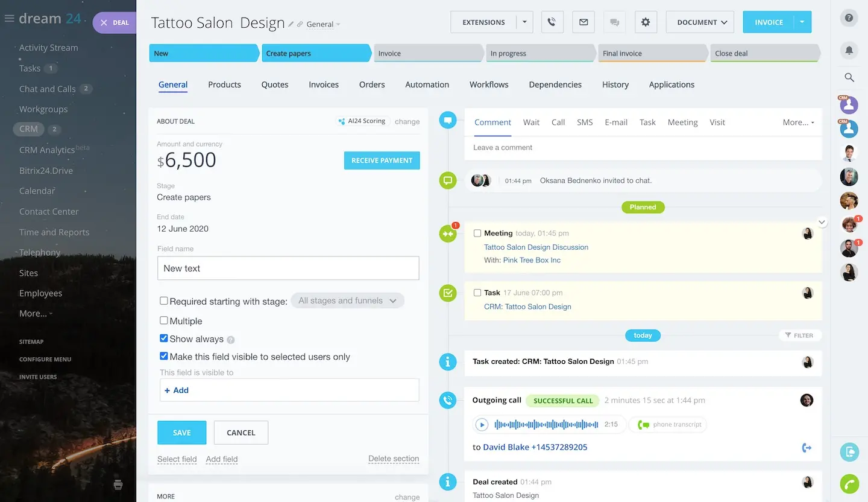This screenshot has height=502, width=868.
Task: Open the General pipeline dropdown
Action: pyautogui.click(x=323, y=25)
